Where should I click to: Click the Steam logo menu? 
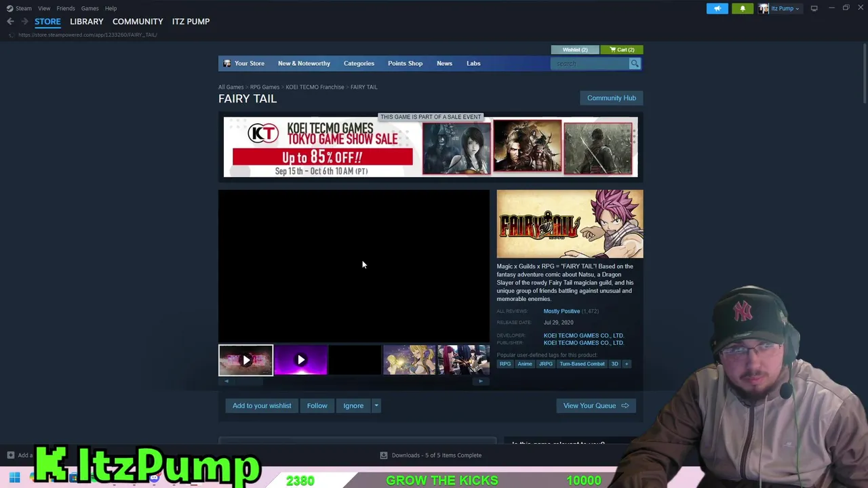click(19, 8)
